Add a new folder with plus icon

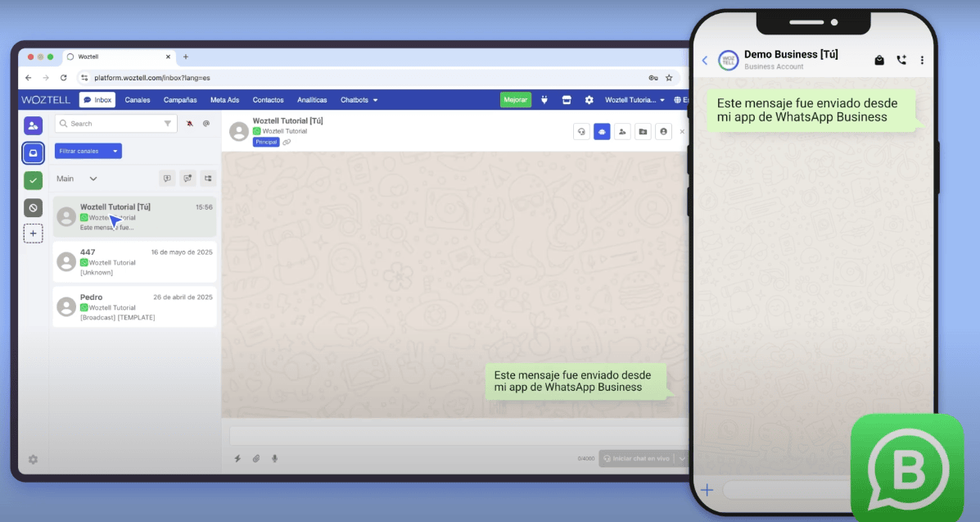[x=33, y=234]
